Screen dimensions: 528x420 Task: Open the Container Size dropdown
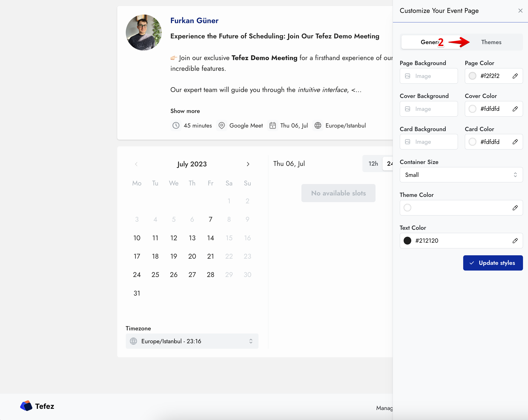[x=461, y=175]
